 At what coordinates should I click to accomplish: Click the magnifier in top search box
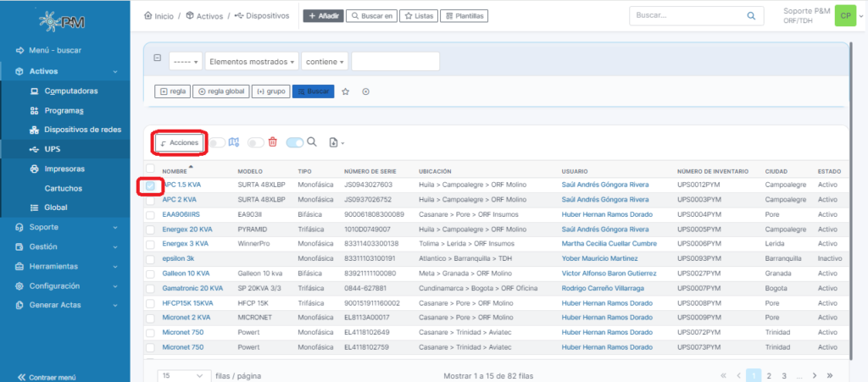point(750,15)
